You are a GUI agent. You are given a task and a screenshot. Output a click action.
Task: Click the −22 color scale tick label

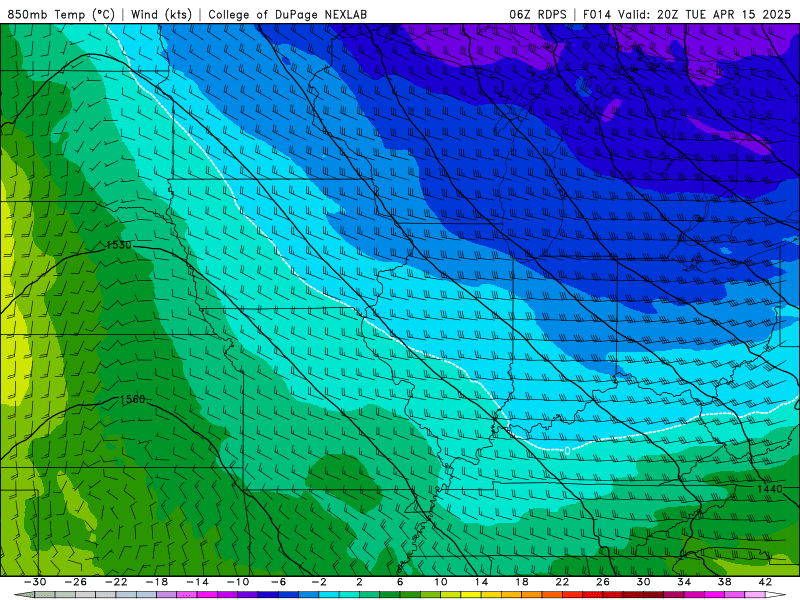pos(116,582)
